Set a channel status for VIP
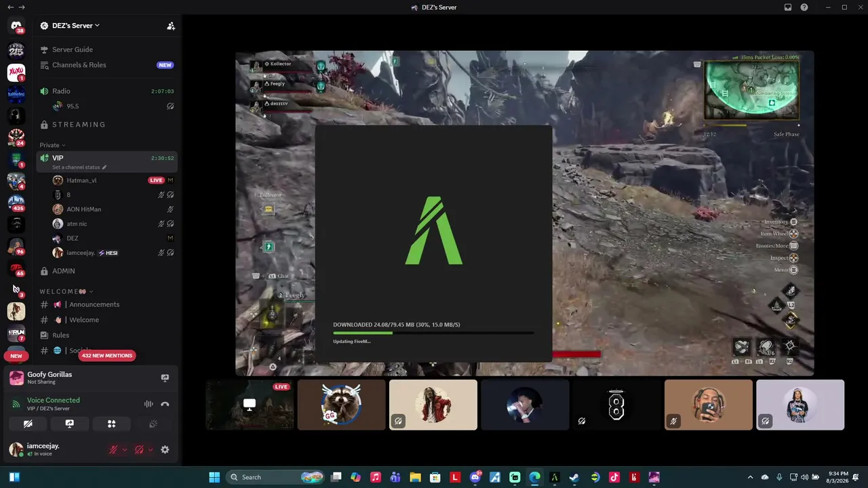This screenshot has height=488, width=868. 79,167
